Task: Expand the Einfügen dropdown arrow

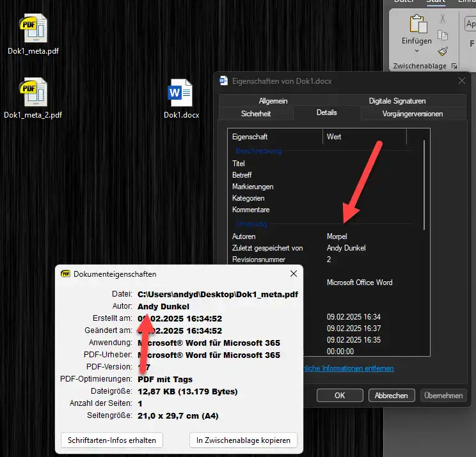Action: 416,50
